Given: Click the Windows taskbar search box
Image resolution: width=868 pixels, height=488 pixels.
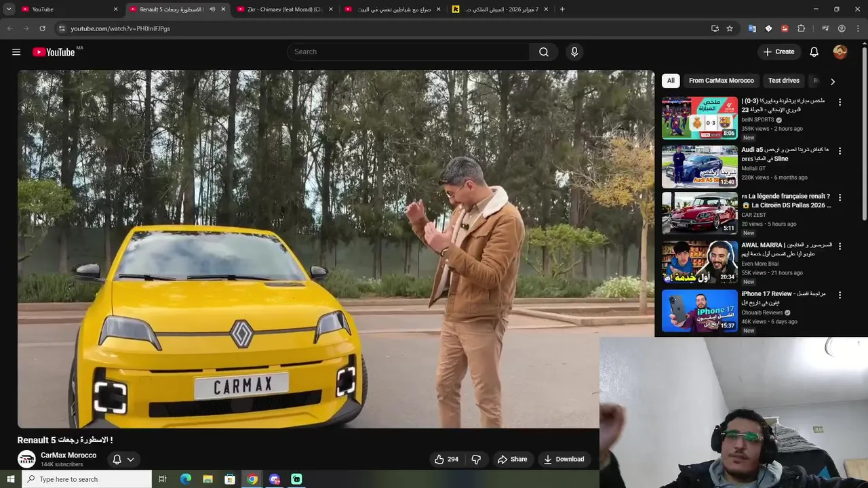Looking at the screenshot, I should point(86,479).
